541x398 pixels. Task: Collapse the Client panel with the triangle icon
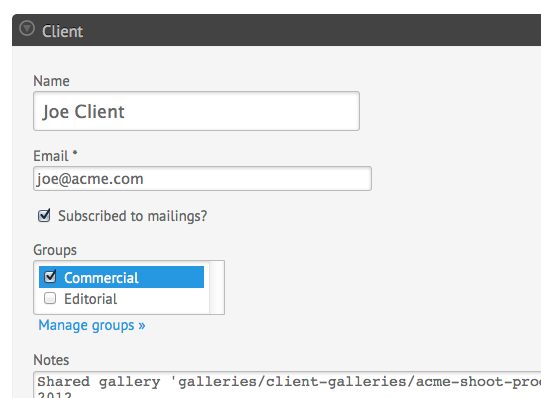tap(27, 29)
